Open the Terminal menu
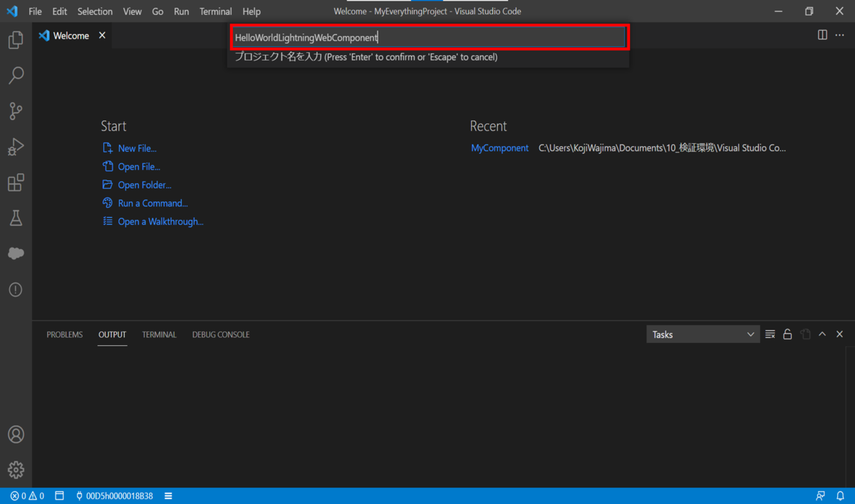This screenshot has width=855, height=504. (216, 11)
